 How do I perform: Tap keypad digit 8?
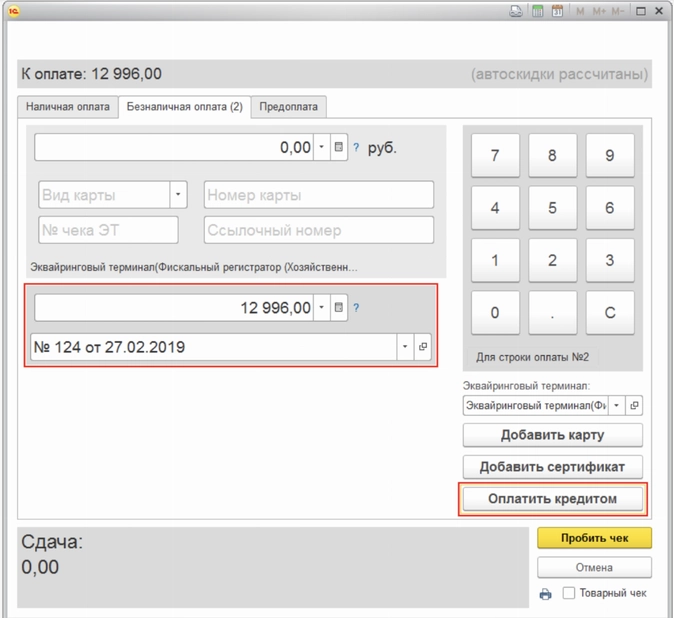pos(552,155)
